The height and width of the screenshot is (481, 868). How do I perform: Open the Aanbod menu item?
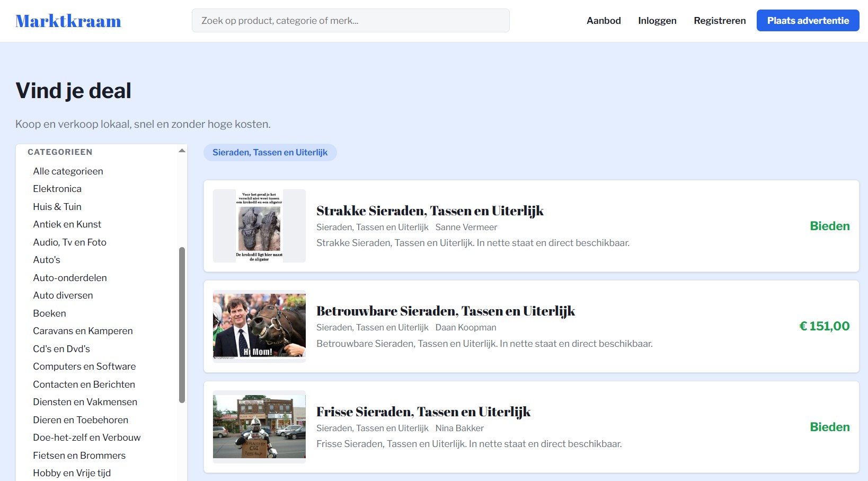tap(603, 21)
